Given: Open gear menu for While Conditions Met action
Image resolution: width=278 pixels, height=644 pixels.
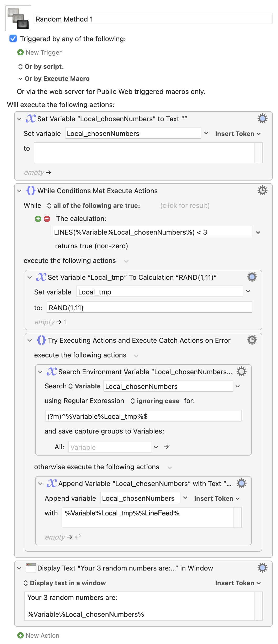Looking at the screenshot, I should [262, 191].
